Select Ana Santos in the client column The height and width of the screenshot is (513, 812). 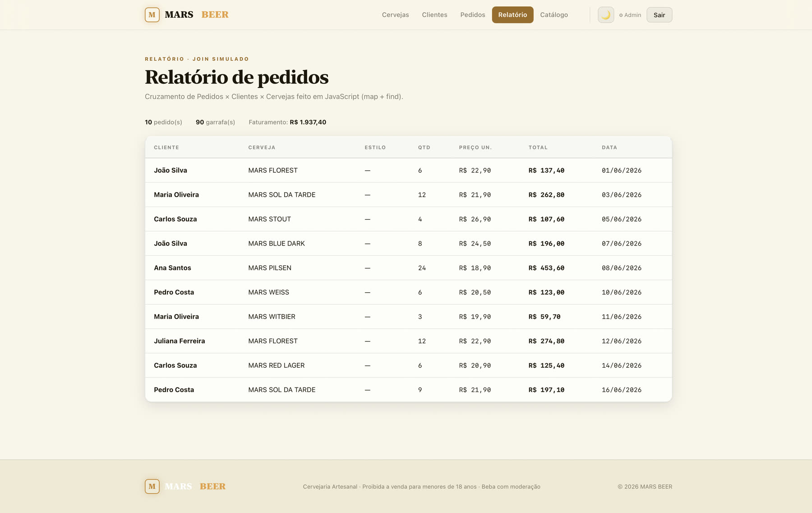tap(172, 268)
